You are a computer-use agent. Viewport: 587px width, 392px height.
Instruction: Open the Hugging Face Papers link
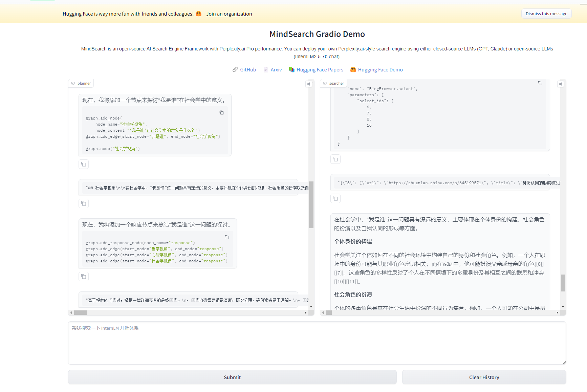pos(320,70)
